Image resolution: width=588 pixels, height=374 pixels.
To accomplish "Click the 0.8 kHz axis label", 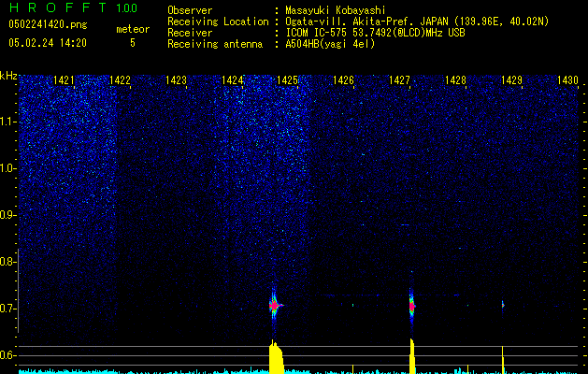I will [x=8, y=262].
